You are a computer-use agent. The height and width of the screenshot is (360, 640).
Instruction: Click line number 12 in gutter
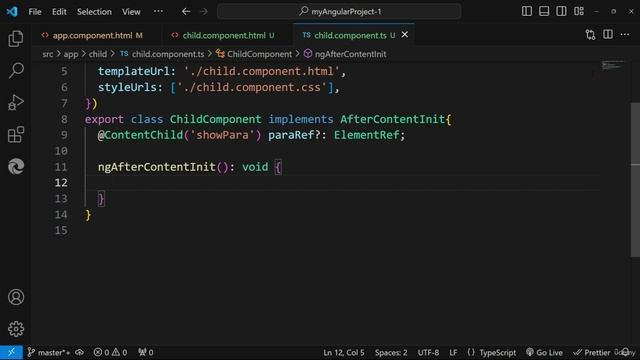[x=61, y=182]
